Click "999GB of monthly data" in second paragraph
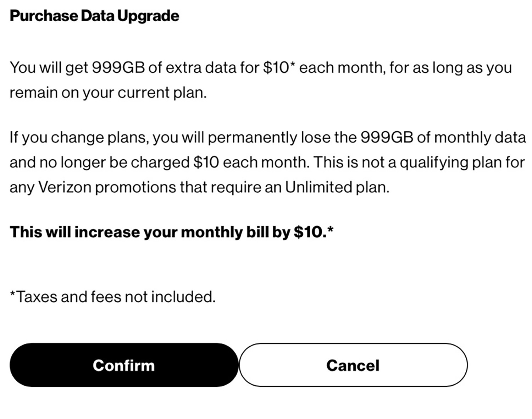This screenshot has width=532, height=419. [x=443, y=137]
